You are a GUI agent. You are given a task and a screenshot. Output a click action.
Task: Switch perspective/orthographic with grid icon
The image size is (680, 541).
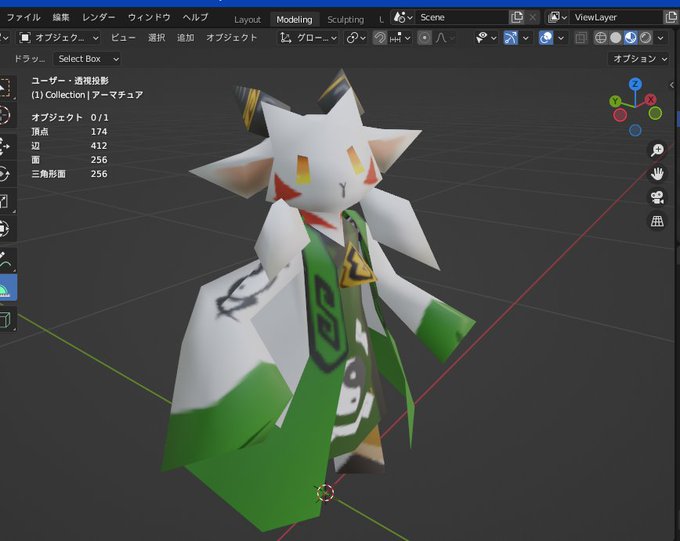(657, 221)
